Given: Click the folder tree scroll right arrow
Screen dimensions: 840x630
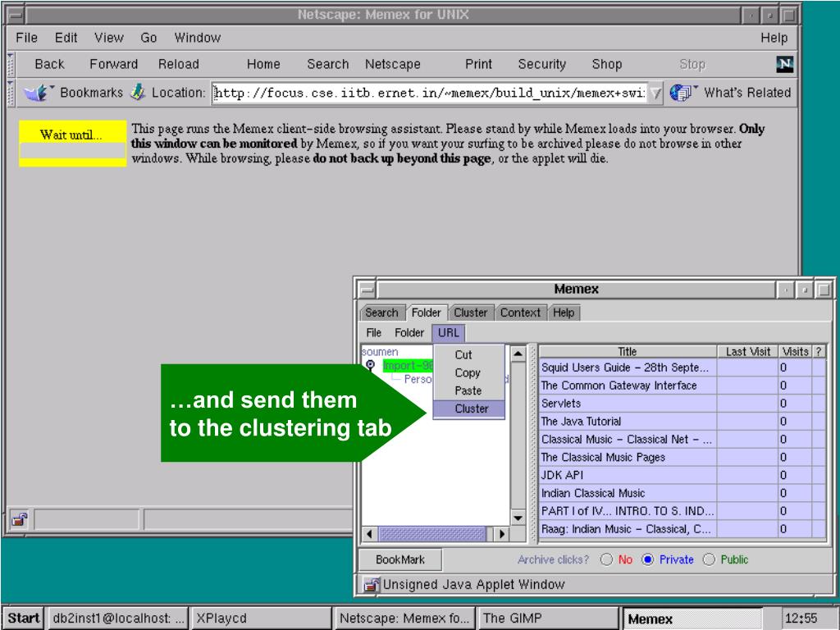Looking at the screenshot, I should click(x=501, y=533).
